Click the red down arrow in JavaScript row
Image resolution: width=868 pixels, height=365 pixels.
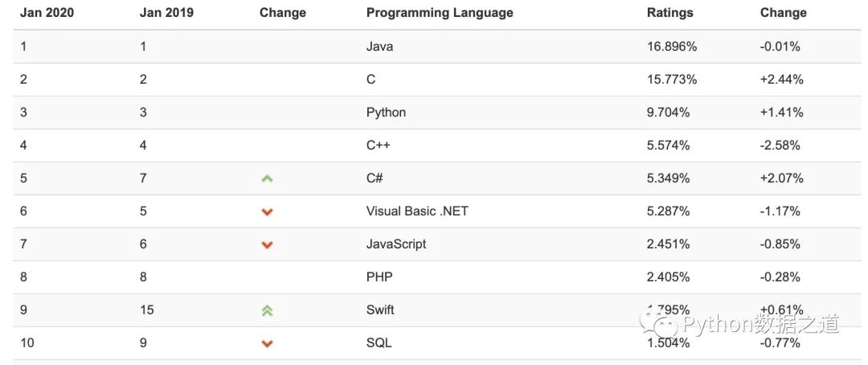click(x=268, y=244)
